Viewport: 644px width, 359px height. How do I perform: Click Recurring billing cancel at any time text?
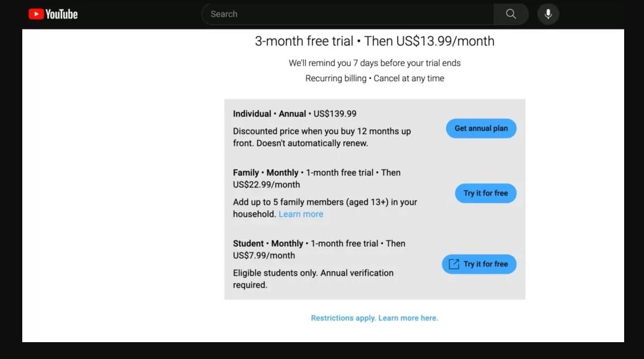click(374, 78)
